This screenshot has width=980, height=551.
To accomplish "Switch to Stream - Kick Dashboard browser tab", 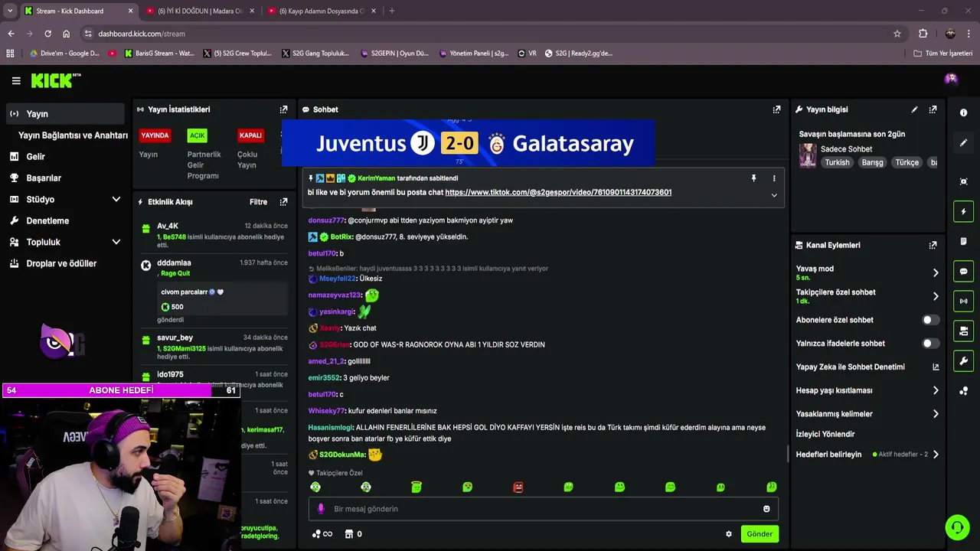I will point(78,11).
